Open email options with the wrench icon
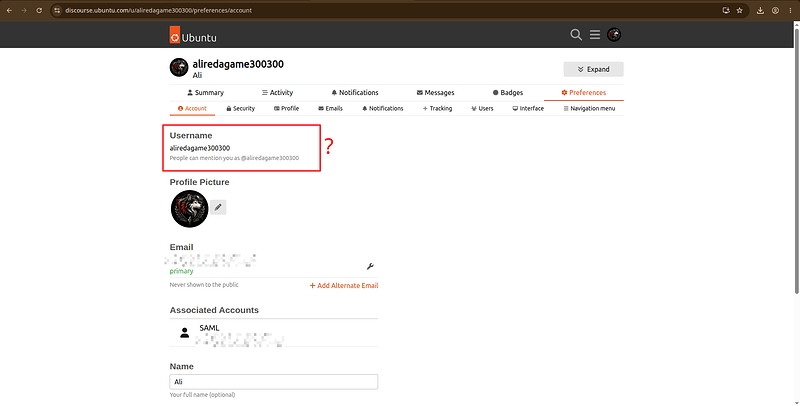 tap(370, 266)
